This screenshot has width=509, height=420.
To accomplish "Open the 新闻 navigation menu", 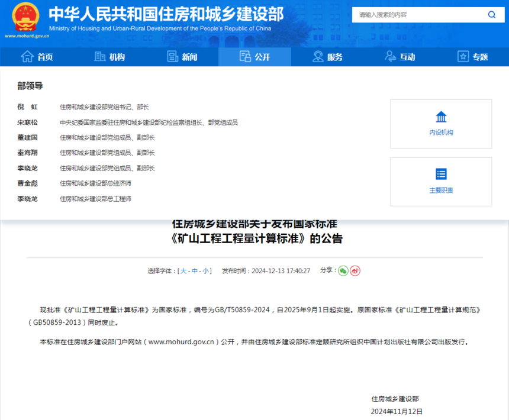I will click(x=182, y=57).
